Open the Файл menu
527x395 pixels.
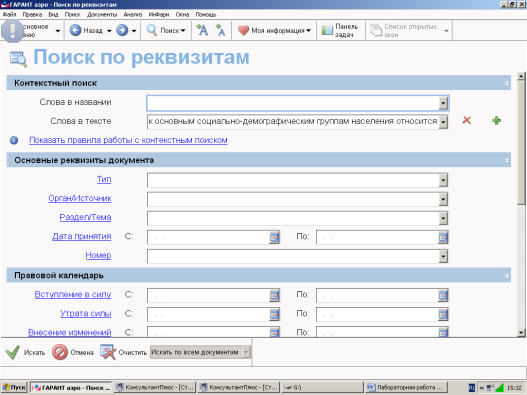(x=9, y=14)
